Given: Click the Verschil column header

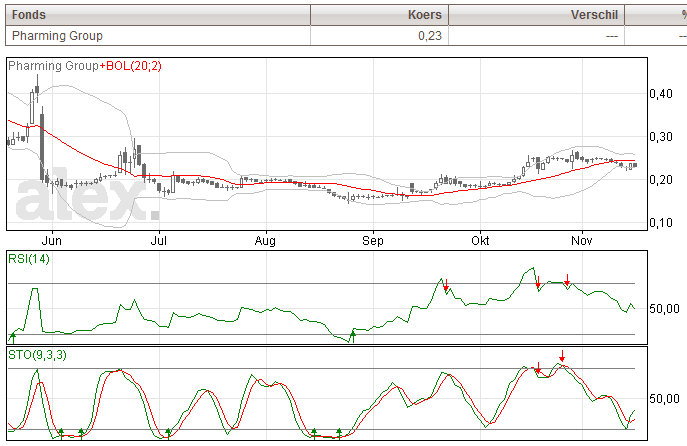Looking at the screenshot, I should (536, 15).
